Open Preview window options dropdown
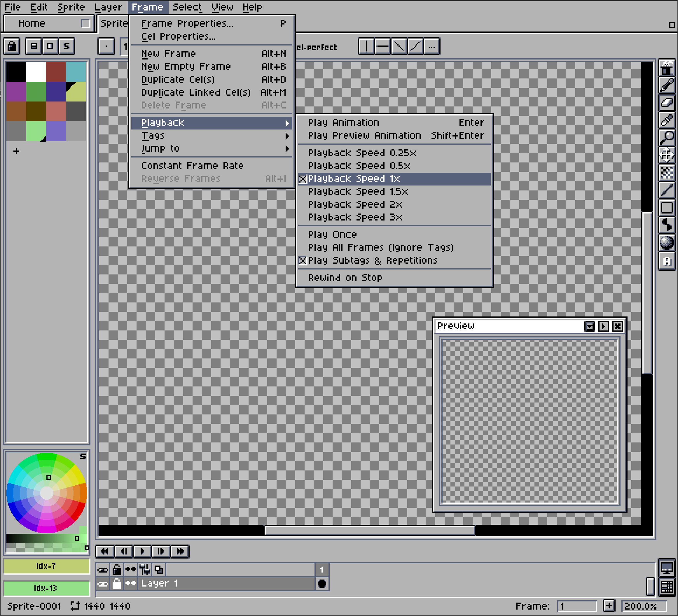The width and height of the screenshot is (678, 616). click(x=589, y=326)
